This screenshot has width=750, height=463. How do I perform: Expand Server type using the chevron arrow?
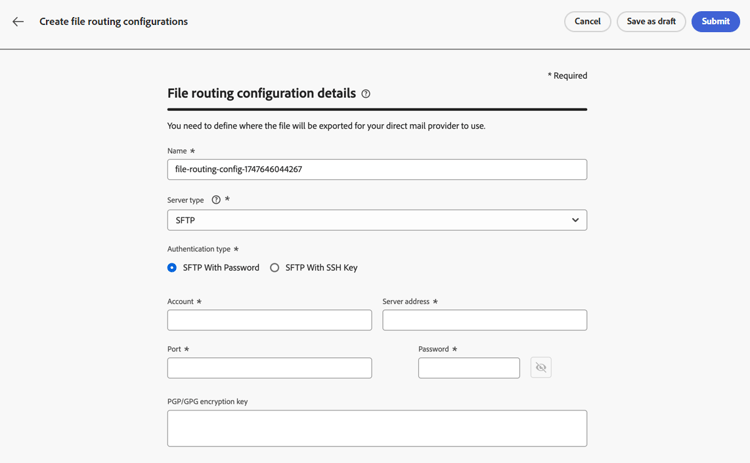click(575, 220)
